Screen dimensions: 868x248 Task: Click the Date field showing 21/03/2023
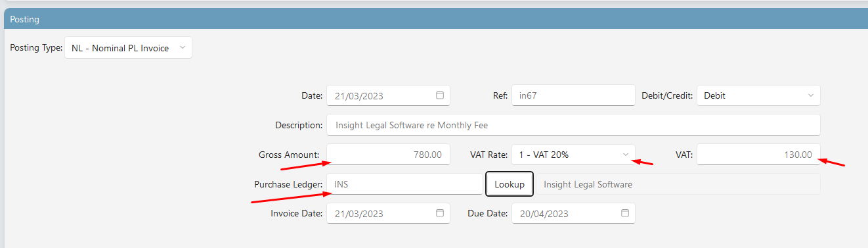(x=388, y=95)
